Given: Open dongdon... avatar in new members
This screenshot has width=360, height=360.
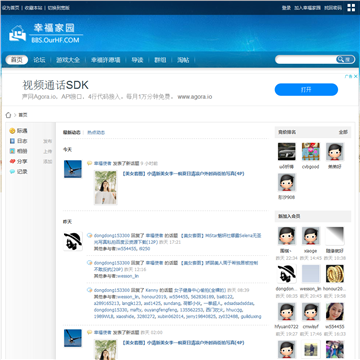Looking at the screenshot, I should [287, 274].
